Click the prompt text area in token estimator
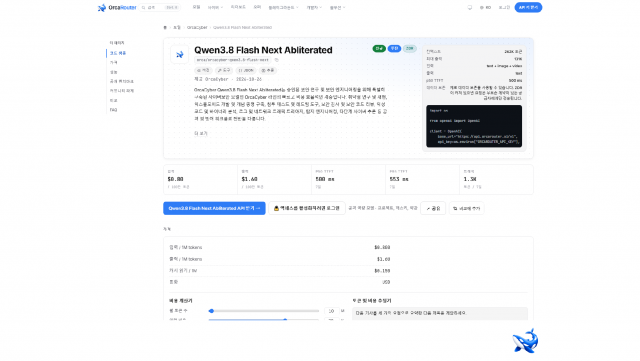This screenshot has width=640, height=361. [x=440, y=313]
